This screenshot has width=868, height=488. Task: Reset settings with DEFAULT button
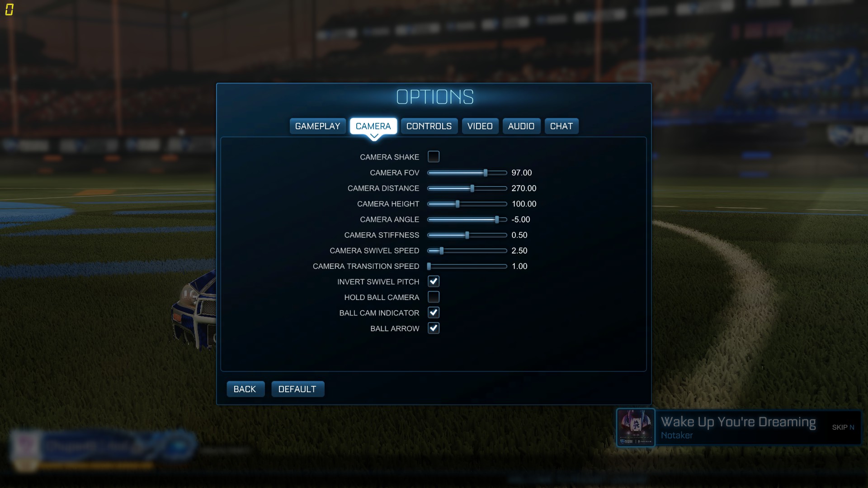(x=297, y=389)
